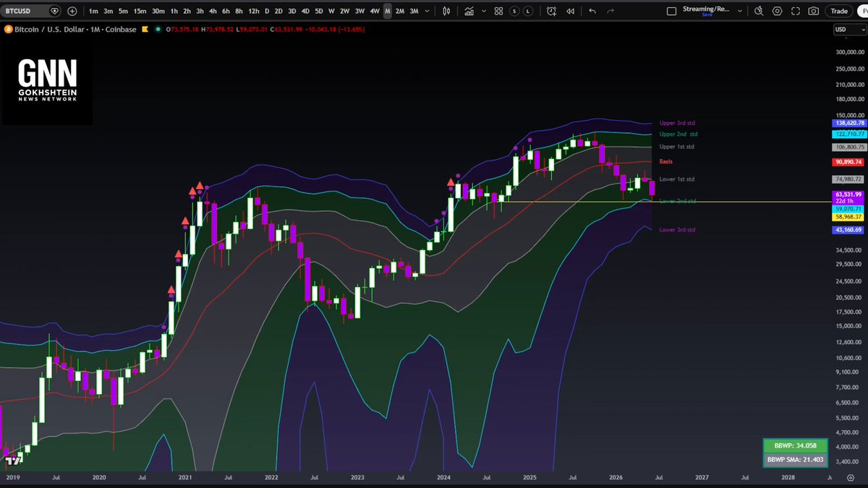
Task: Click the Lower 3rd std label
Action: tap(677, 230)
